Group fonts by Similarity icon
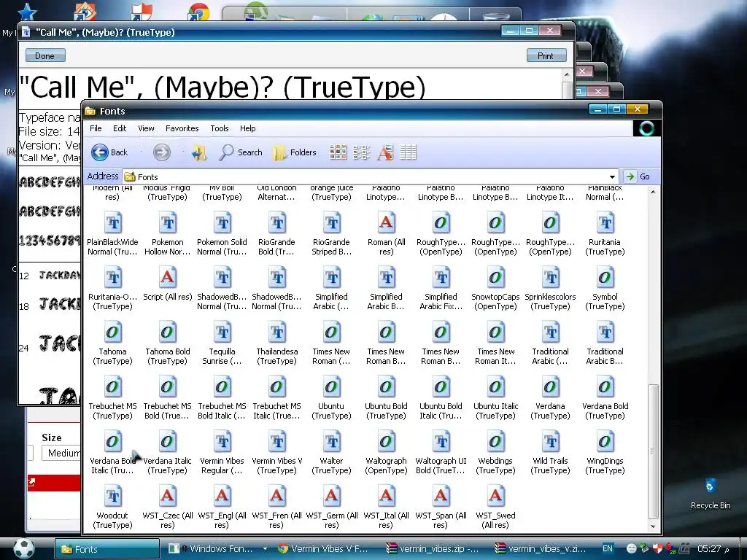This screenshot has height=560, width=747. tap(385, 152)
